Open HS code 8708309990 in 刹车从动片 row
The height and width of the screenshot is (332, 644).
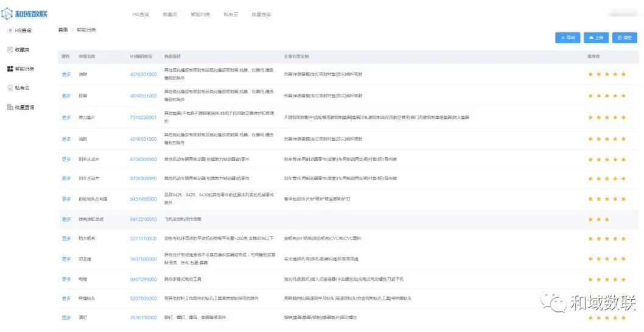coord(143,159)
